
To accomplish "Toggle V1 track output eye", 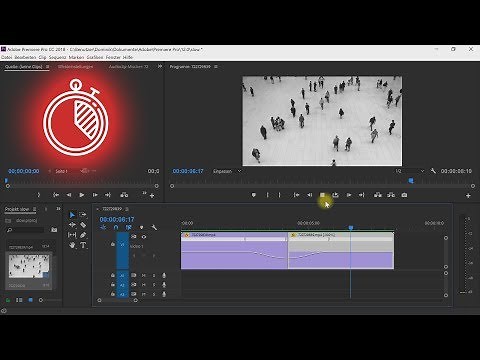I will coord(144,237).
